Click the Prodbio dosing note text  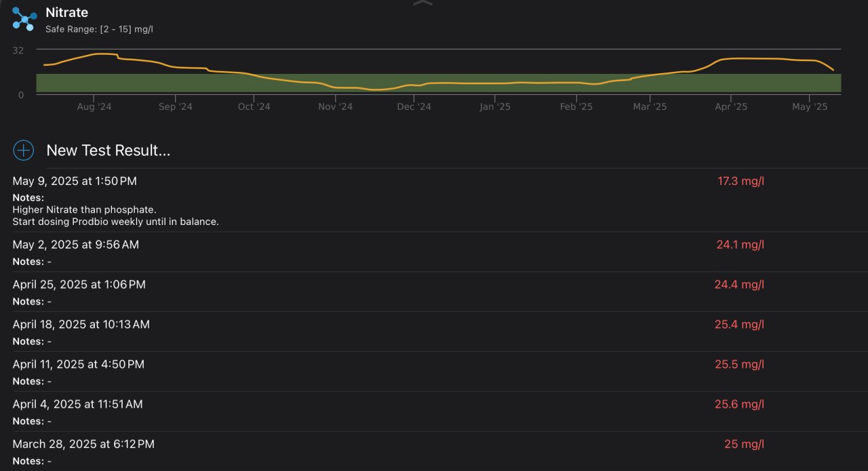pos(115,222)
